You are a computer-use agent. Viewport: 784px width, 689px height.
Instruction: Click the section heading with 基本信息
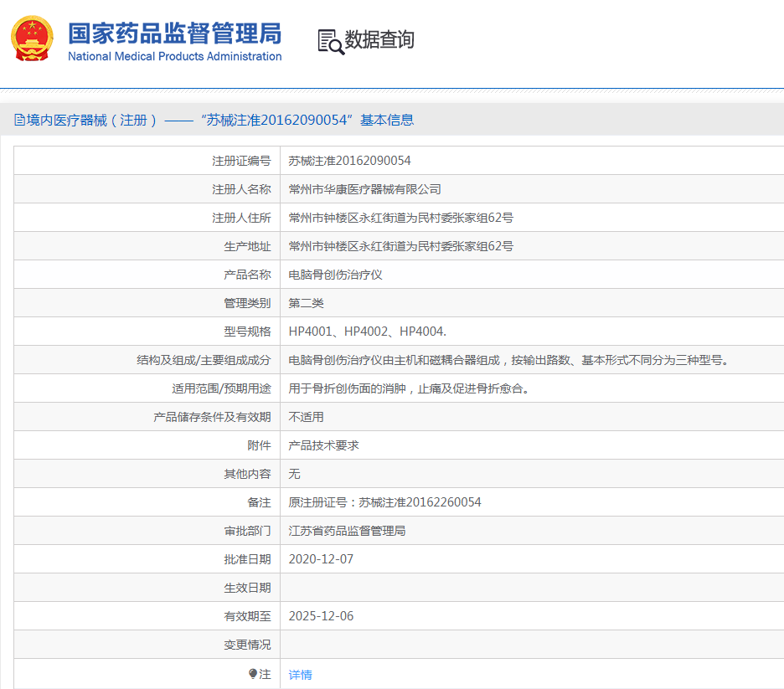click(214, 120)
